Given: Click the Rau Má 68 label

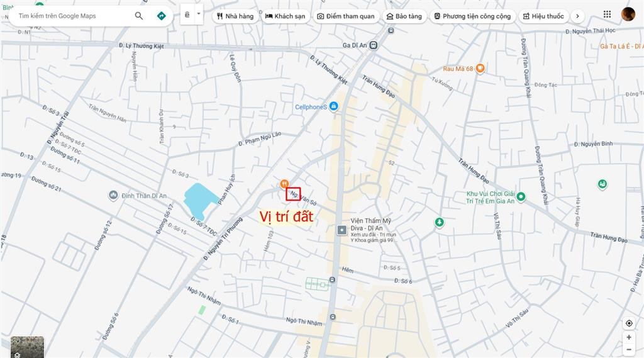Looking at the screenshot, I should (x=458, y=69).
